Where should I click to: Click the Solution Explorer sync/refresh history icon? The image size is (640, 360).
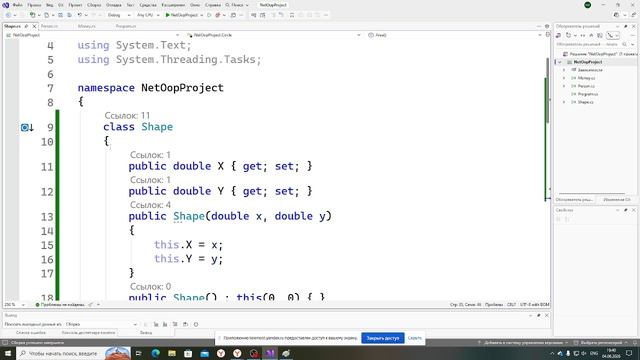coord(568,36)
